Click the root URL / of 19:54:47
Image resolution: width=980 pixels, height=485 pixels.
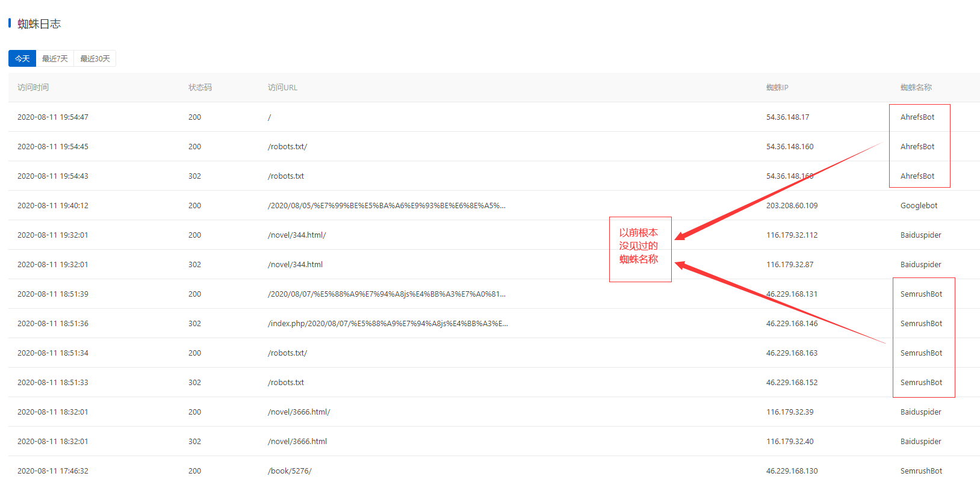(x=270, y=117)
